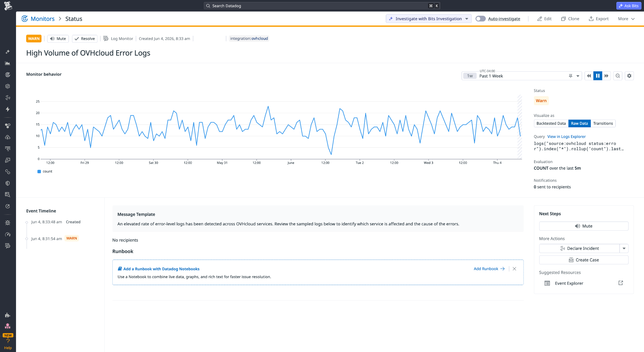Viewport: 644px width, 352px height.
Task: Open Event Explorer external link icon
Action: click(x=620, y=283)
